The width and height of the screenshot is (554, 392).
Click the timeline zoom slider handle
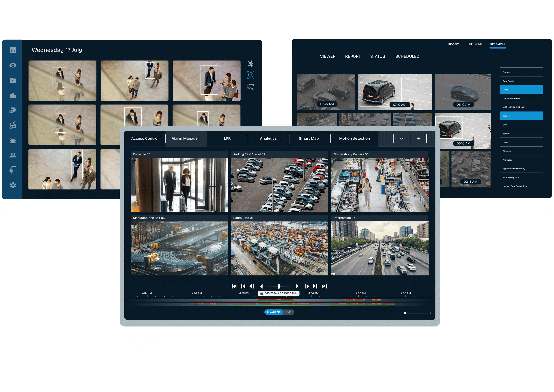405,313
